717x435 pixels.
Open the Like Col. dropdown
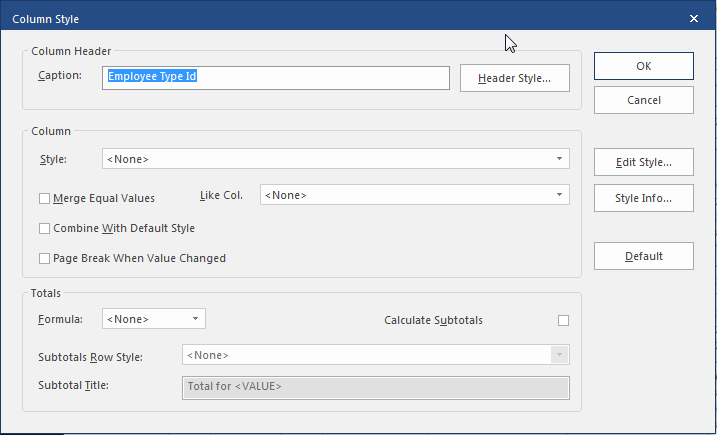[x=414, y=195]
